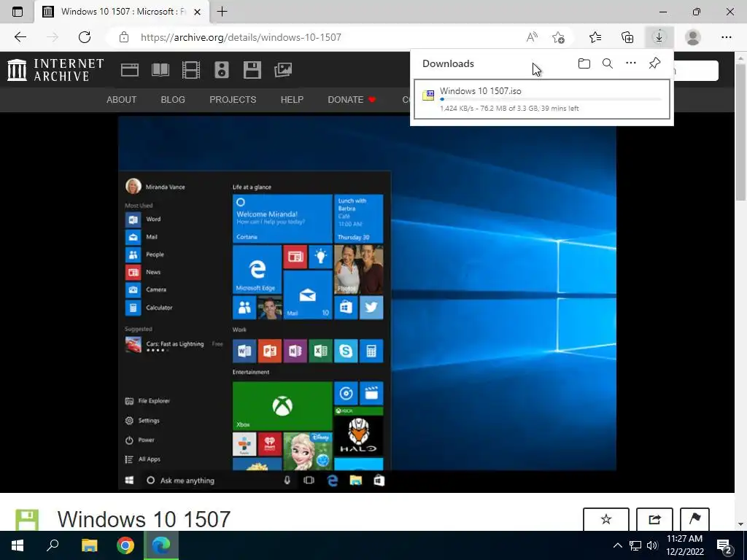Open the BLOG menu link
The height and width of the screenshot is (560, 747).
tap(173, 99)
